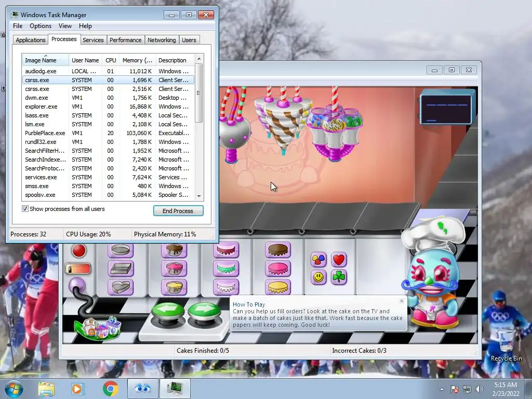Switch to the Services tab
The image size is (532, 399).
pos(93,39)
